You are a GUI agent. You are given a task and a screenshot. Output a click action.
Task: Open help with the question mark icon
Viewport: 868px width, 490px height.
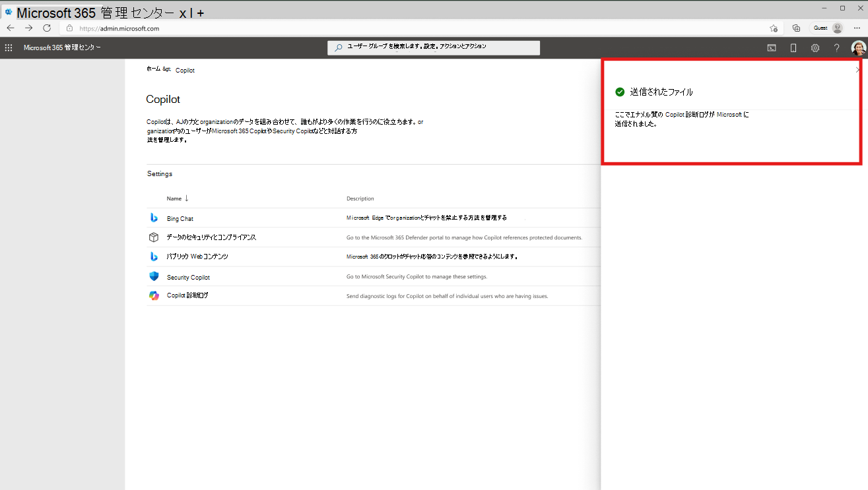coord(836,47)
